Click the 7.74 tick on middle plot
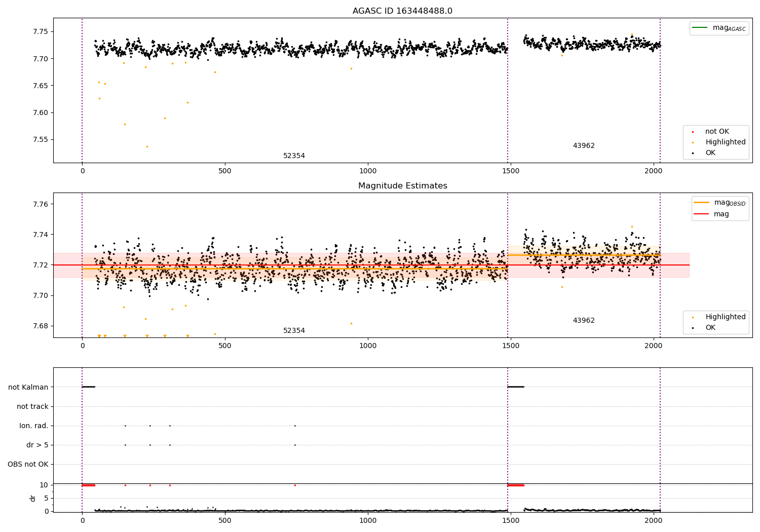This screenshot has width=760, height=532. pyautogui.click(x=40, y=235)
